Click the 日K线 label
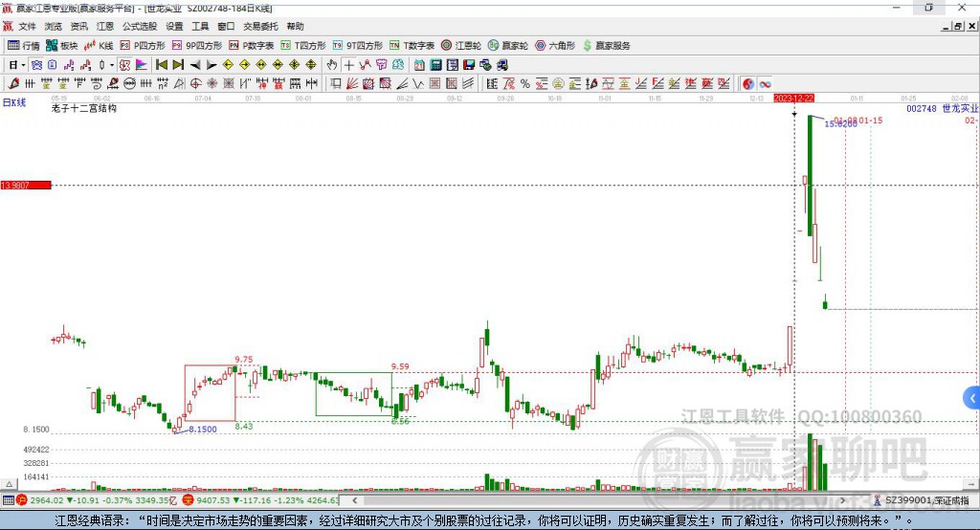 14,102
